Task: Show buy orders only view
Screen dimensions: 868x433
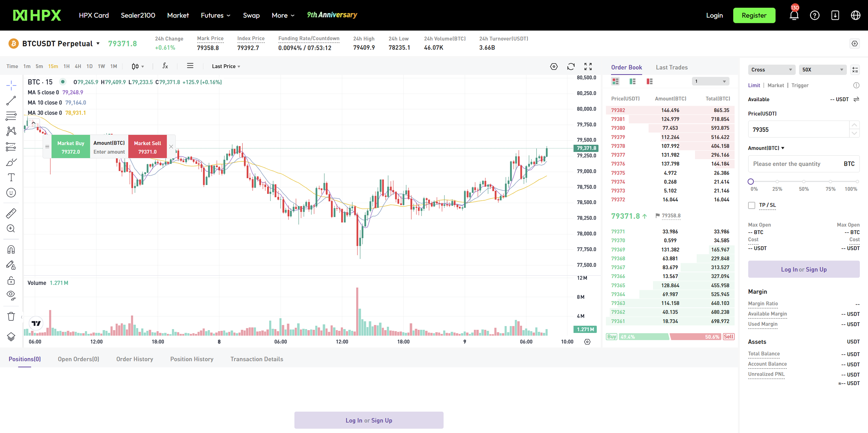Action: point(633,81)
